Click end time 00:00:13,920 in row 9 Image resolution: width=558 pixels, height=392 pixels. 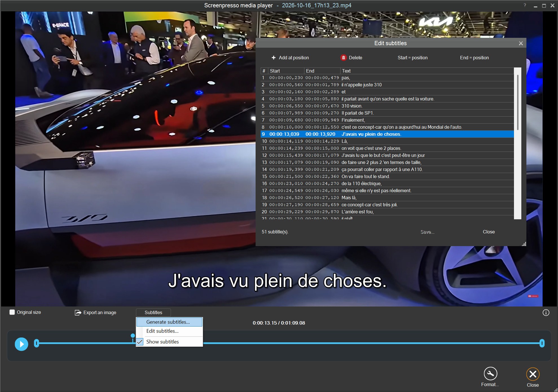[x=320, y=134]
